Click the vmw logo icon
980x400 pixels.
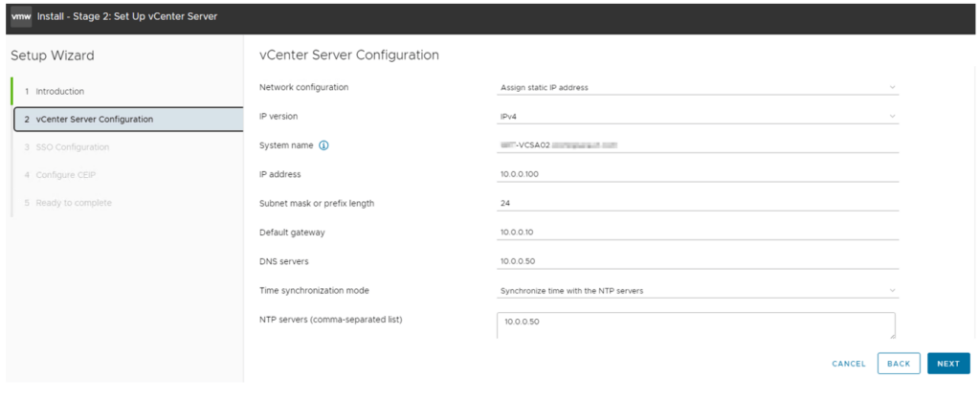[21, 17]
